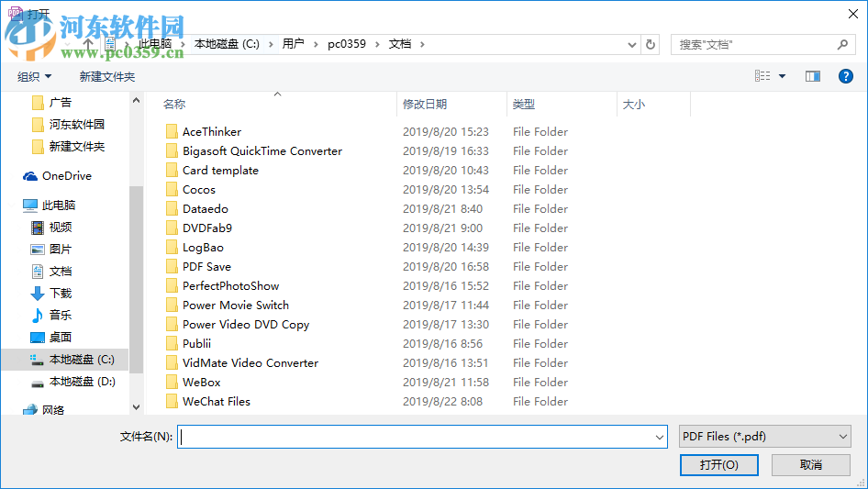The width and height of the screenshot is (868, 489).
Task: Open the help question mark icon
Action: pos(845,76)
